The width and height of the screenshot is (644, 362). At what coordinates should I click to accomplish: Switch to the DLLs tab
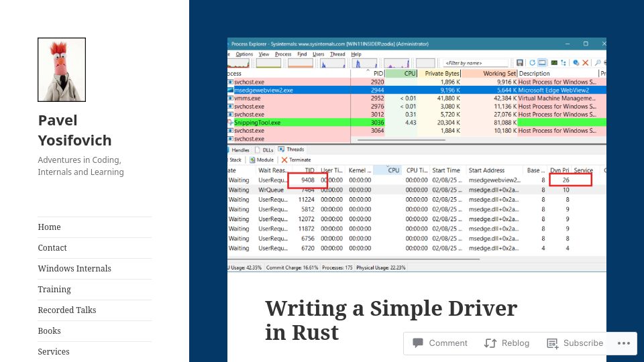pos(264,149)
